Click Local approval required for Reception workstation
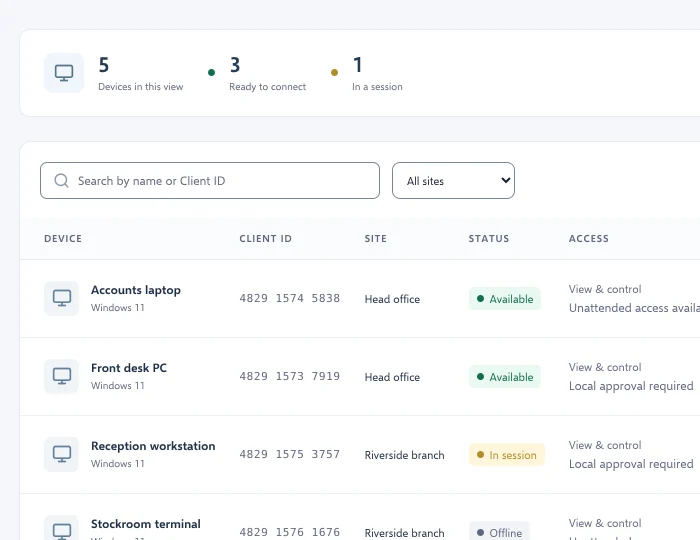 point(631,464)
